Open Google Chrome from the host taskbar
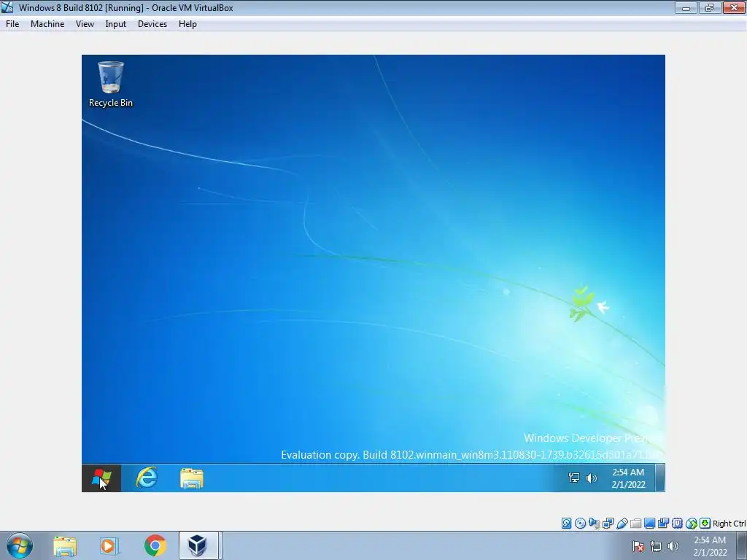Screen dimensions: 747x560 155,545
